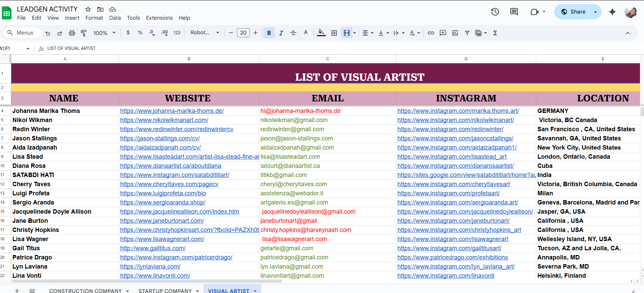Open the Extensions menu
The image size is (644, 293).
point(159,18)
